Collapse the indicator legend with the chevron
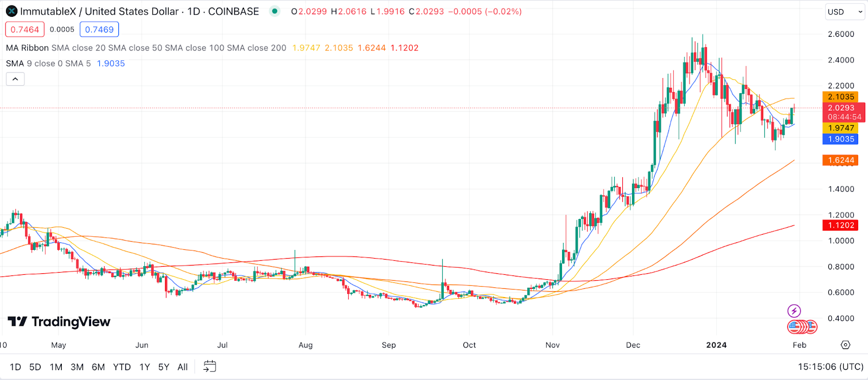Image resolution: width=868 pixels, height=380 pixels. pos(15,79)
